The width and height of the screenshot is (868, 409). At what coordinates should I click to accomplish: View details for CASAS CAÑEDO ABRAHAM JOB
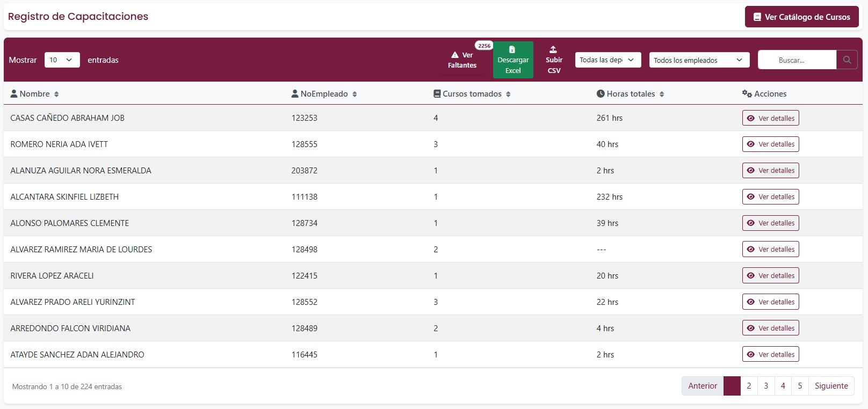(x=770, y=118)
